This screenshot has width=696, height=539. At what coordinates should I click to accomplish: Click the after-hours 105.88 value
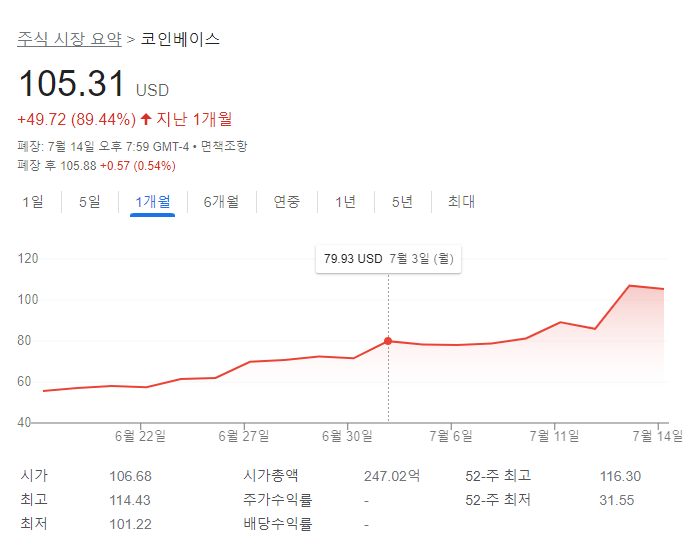point(78,166)
